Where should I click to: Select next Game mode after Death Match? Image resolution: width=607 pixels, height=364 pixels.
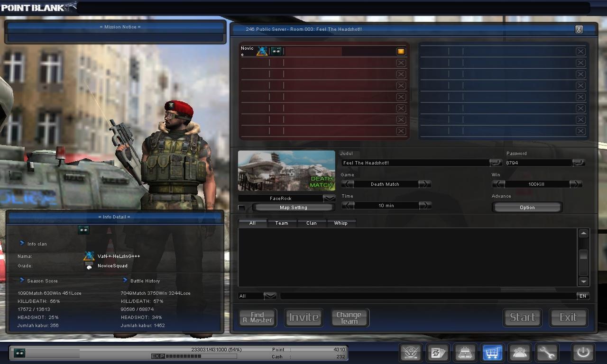(424, 184)
